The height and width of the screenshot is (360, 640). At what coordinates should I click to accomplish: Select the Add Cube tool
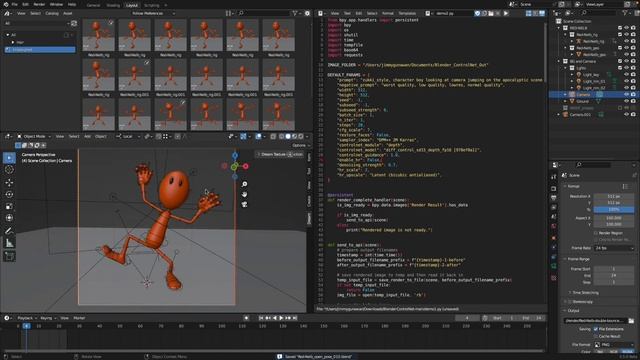click(x=9, y=256)
